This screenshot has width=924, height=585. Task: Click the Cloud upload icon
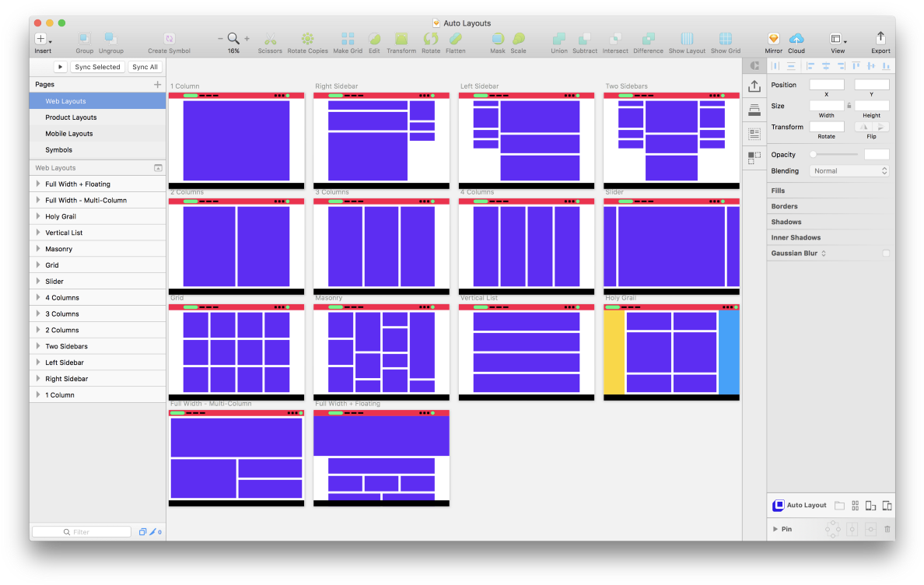click(x=796, y=39)
